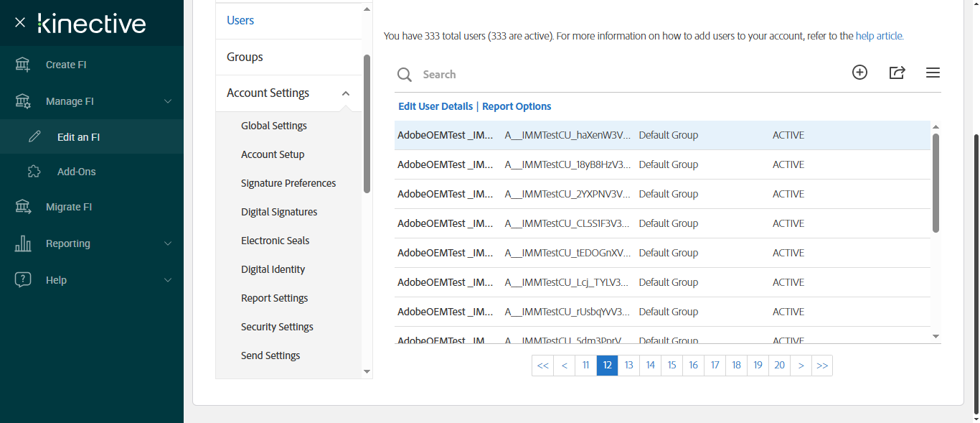Open the hamburger options menu icon
Viewport: 980px width, 423px height.
coord(933,73)
